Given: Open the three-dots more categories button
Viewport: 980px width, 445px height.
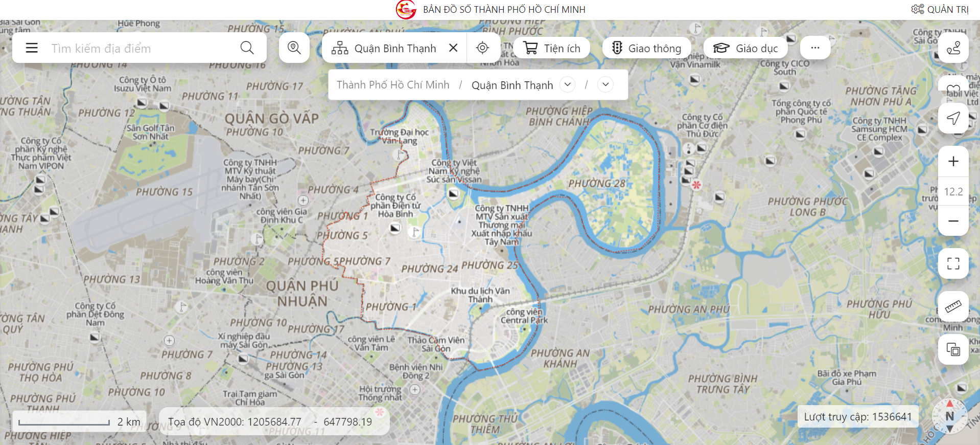Looking at the screenshot, I should click(815, 48).
